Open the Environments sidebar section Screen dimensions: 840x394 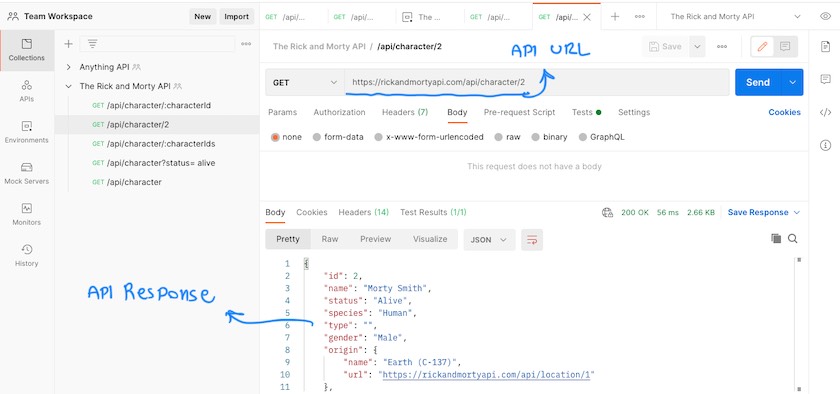[27, 132]
